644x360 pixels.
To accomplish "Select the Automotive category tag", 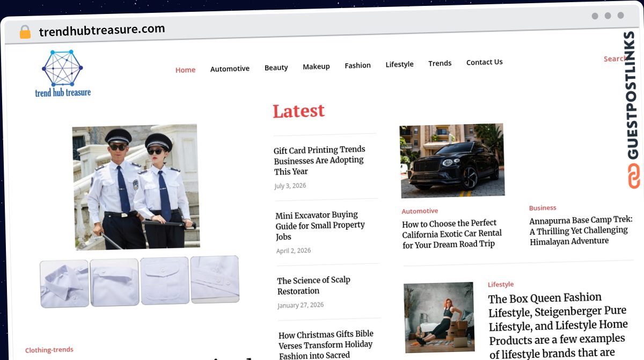I will point(420,211).
